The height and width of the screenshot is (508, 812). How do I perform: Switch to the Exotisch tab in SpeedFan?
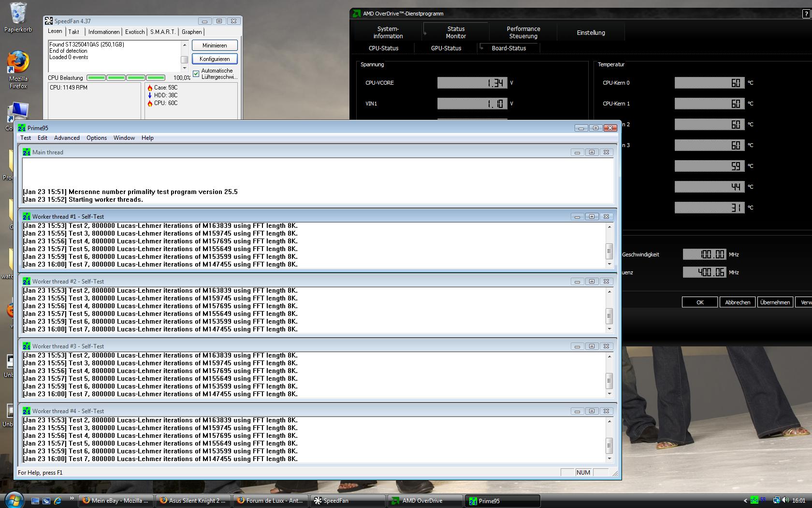[135, 32]
